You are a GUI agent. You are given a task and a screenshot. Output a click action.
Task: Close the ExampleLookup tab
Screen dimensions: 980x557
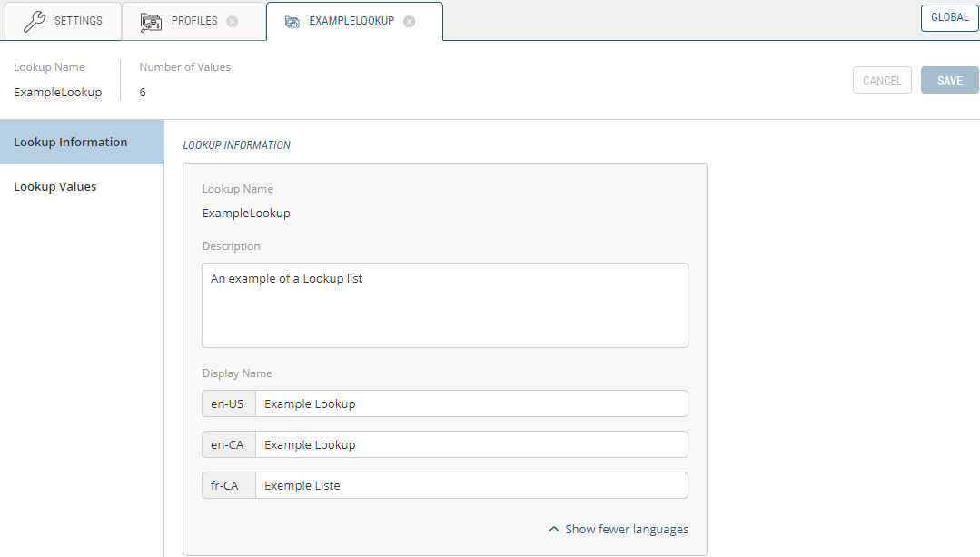[410, 22]
